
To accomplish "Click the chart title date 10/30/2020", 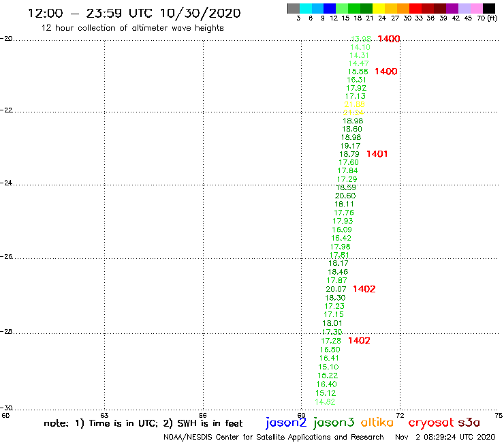I will pos(200,13).
